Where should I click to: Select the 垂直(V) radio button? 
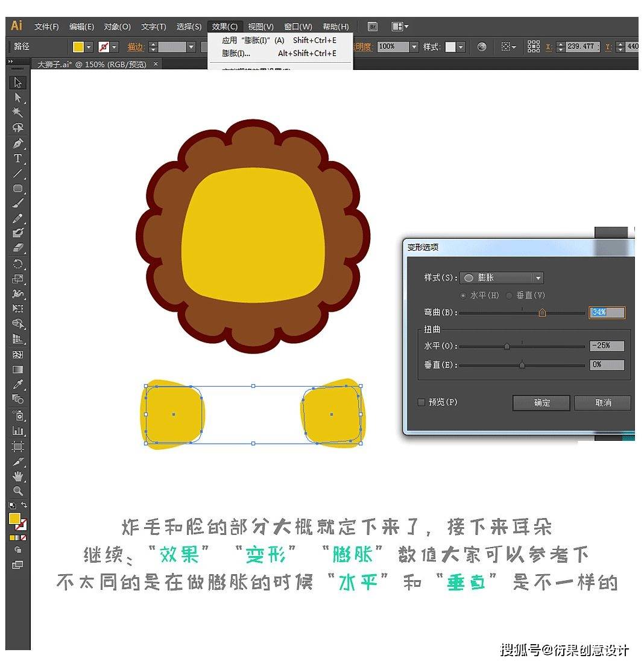510,296
